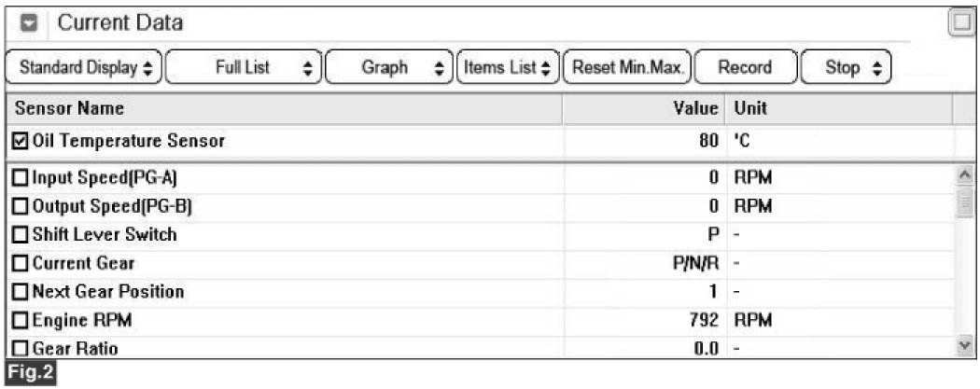Open the Standard Display dropdown
Viewport: 980px width, 389px height.
pyautogui.click(x=84, y=67)
